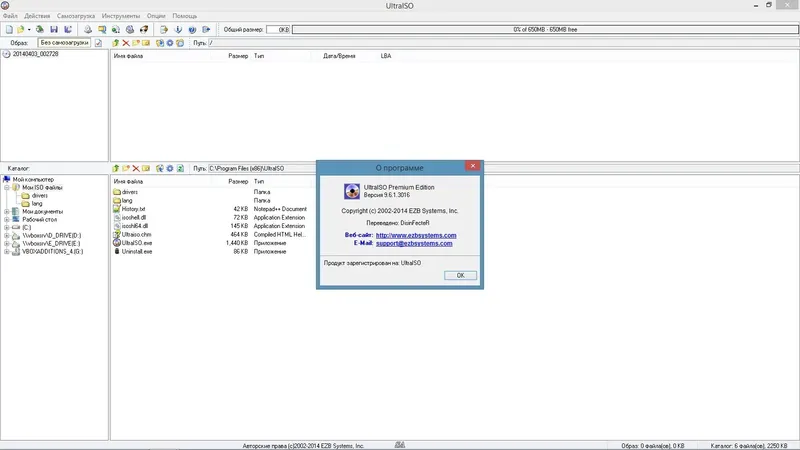Click the 650MB capacity usage bar
Image resolution: width=800 pixels, height=450 pixels.
(545, 30)
